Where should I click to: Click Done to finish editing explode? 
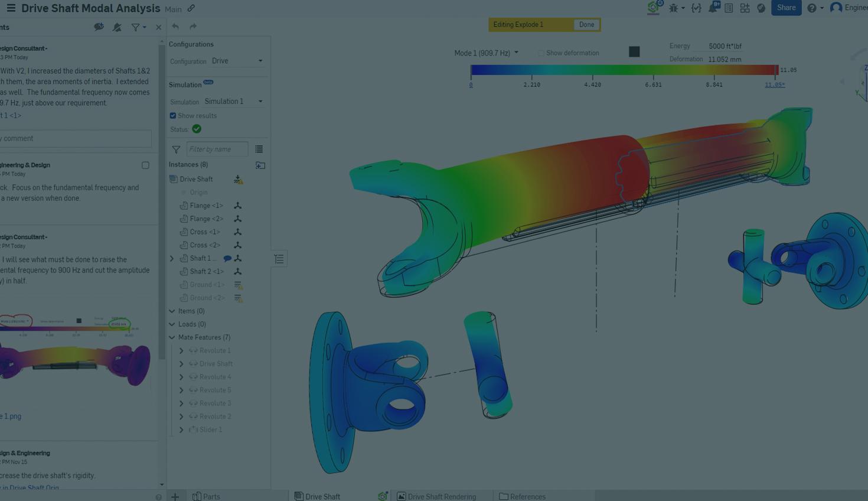click(586, 25)
